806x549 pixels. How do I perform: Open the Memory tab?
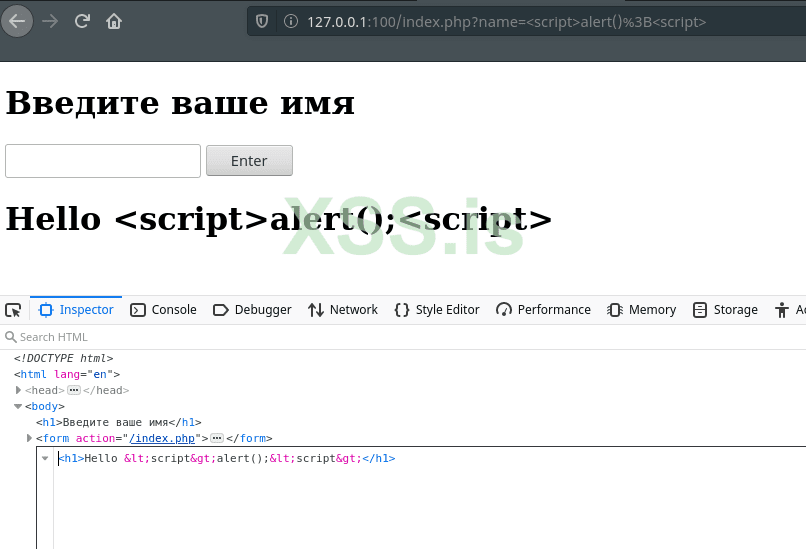pos(642,310)
